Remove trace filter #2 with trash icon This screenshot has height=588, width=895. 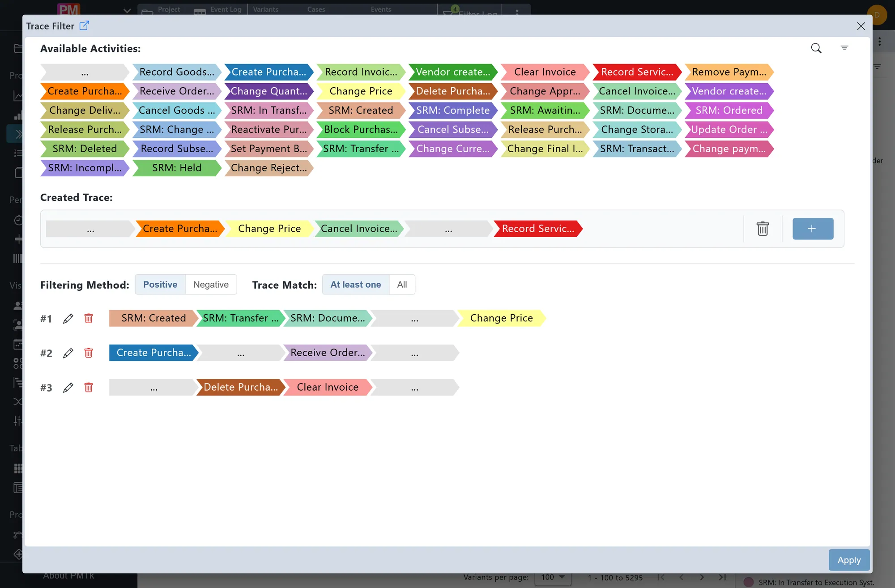(89, 353)
